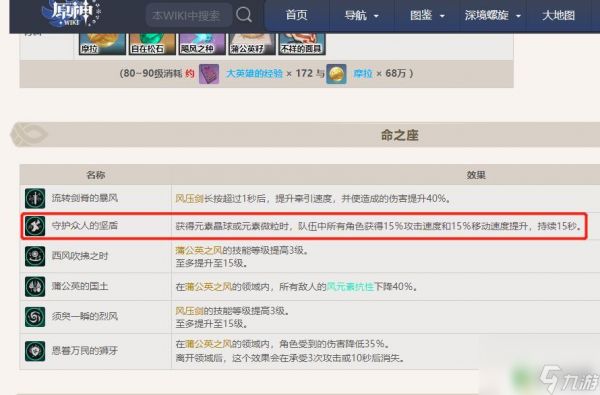Open 蒲公英之风 link in 蒲公英的国土 row
This screenshot has height=395, width=600.
pyautogui.click(x=208, y=286)
